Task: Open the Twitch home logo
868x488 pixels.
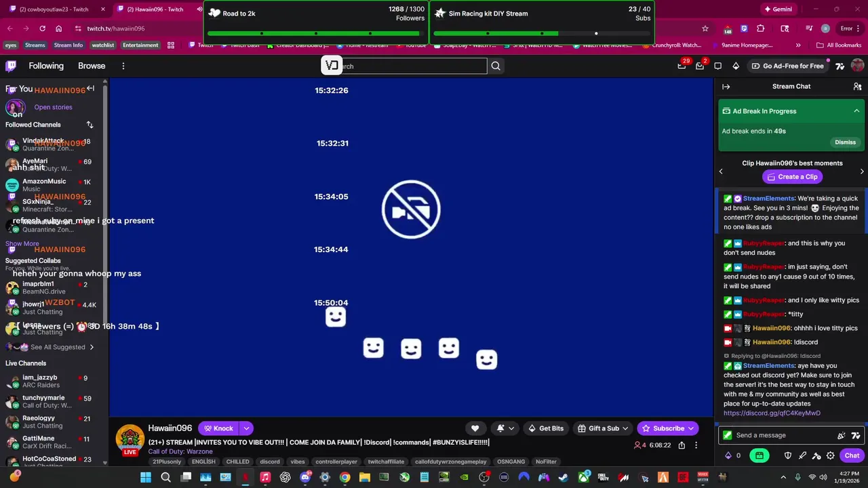Action: pos(11,66)
